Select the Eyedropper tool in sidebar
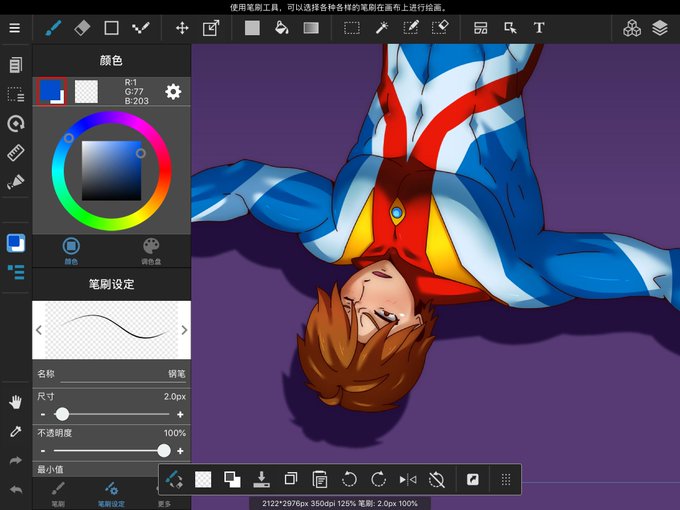 16,432
